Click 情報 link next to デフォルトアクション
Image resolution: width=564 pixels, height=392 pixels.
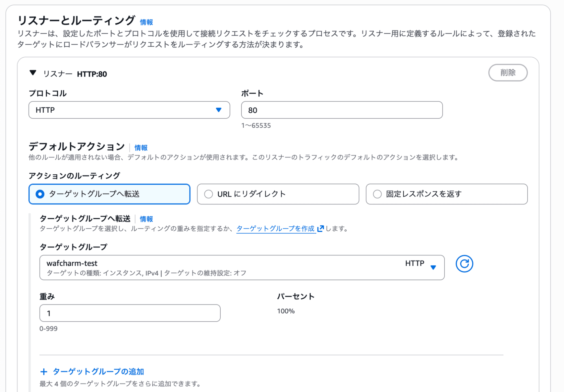tap(141, 148)
